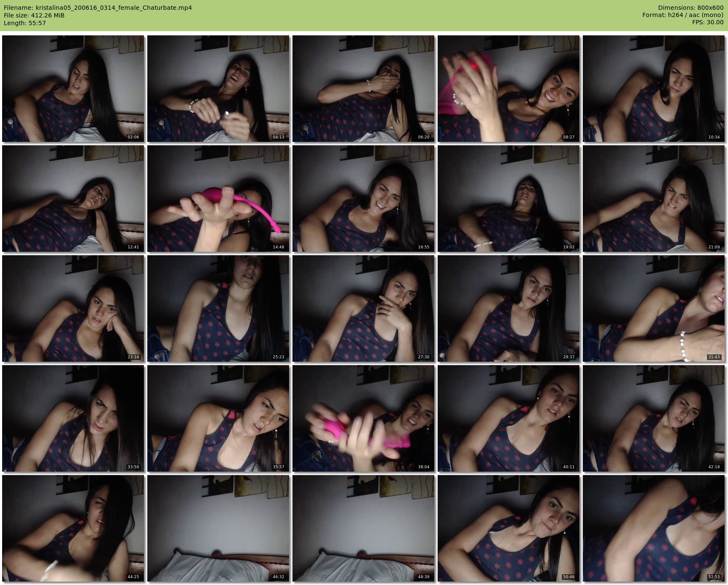Click the 'File size: 412.26 MiB' text

(34, 15)
